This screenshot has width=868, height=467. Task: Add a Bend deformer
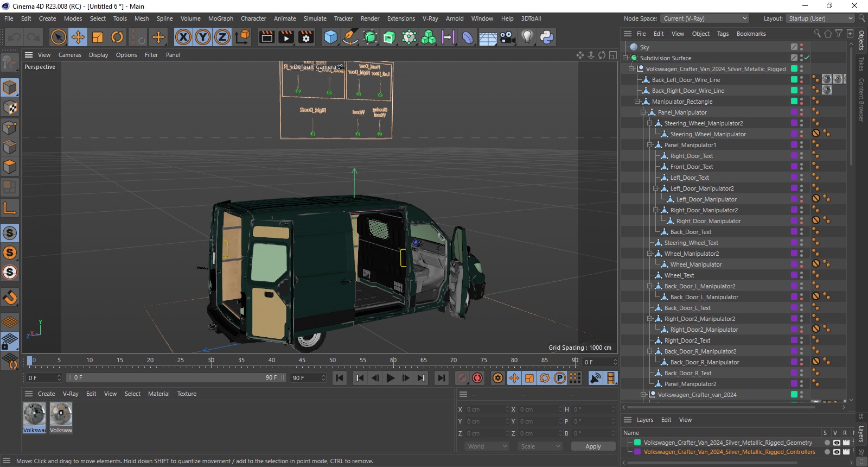coord(468,37)
